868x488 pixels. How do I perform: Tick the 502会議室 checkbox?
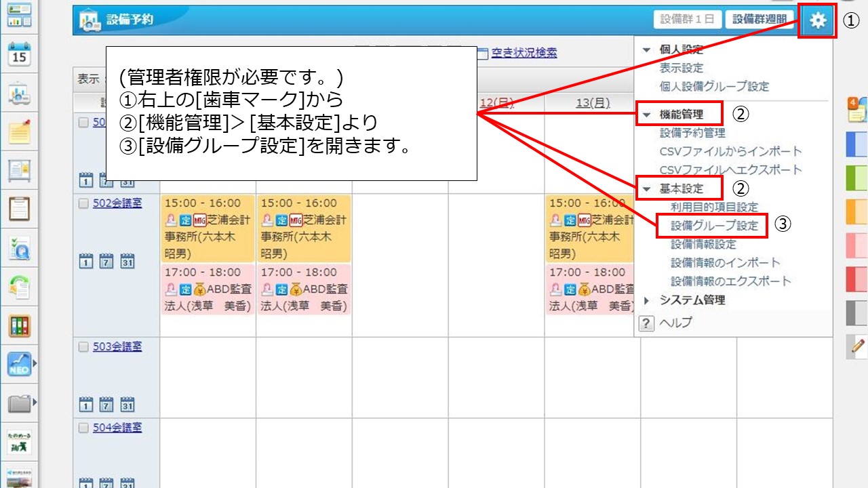click(x=83, y=204)
